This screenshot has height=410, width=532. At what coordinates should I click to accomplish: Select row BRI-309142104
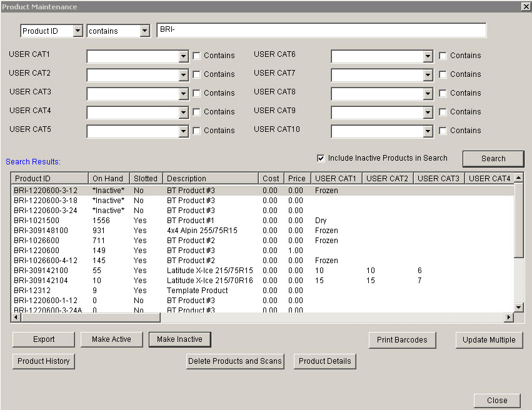click(263, 281)
